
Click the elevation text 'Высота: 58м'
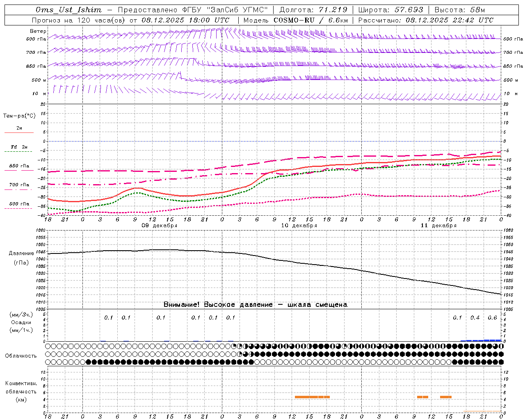tap(460, 10)
